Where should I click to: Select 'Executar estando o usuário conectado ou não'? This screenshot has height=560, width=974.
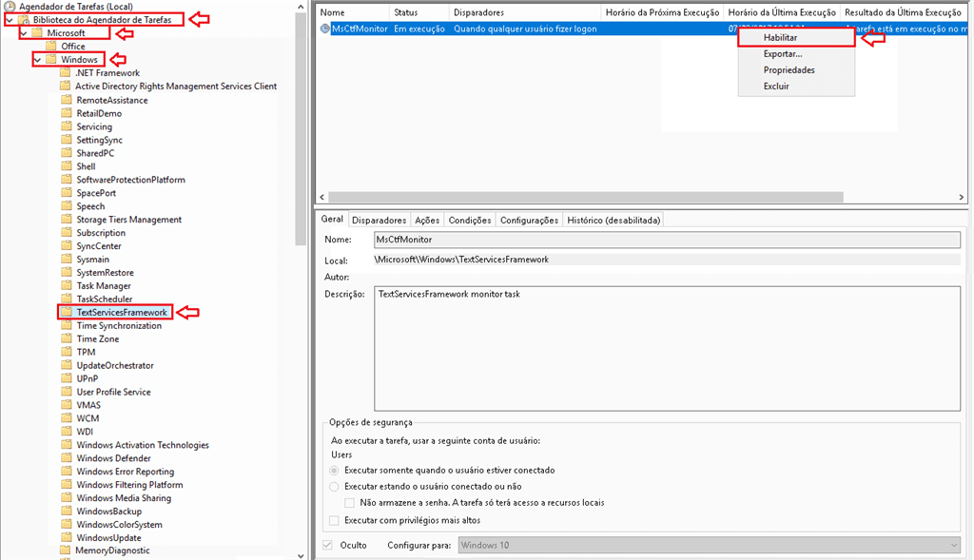tap(334, 486)
